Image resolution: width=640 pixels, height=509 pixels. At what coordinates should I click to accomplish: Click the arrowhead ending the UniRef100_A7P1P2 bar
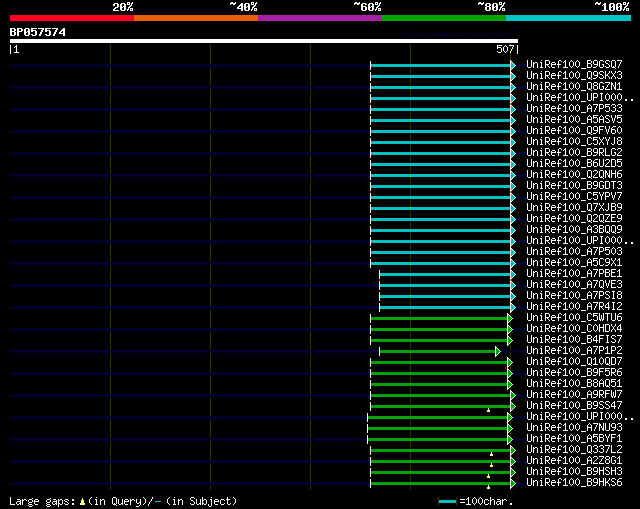498,351
